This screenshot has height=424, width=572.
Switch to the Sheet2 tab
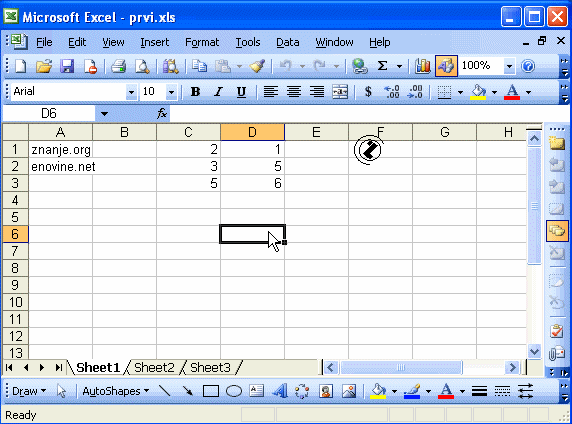(154, 367)
